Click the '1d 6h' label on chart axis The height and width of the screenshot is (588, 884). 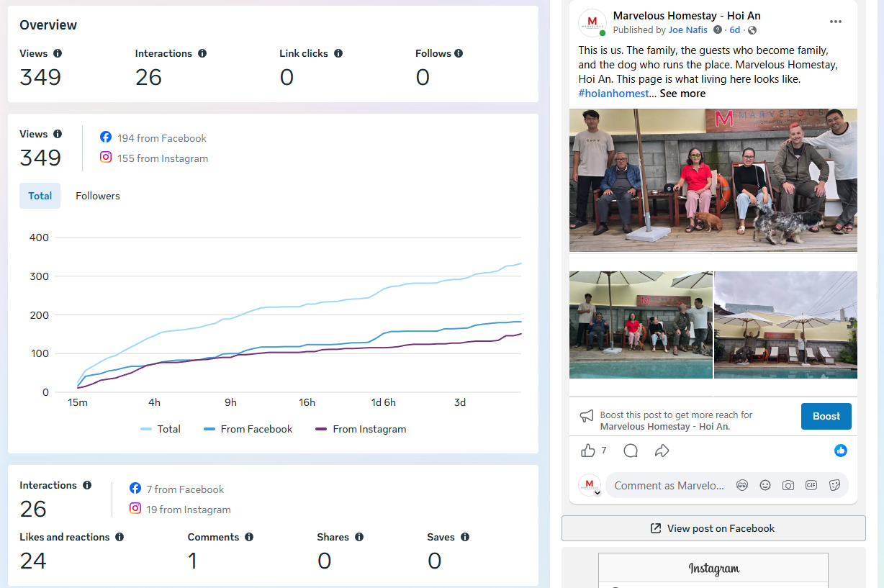(384, 402)
